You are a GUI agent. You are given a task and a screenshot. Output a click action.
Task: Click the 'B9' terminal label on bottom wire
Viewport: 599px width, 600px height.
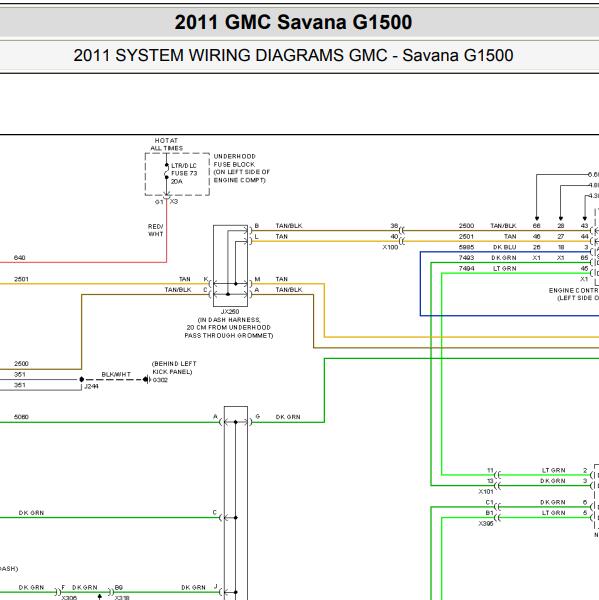click(119, 587)
